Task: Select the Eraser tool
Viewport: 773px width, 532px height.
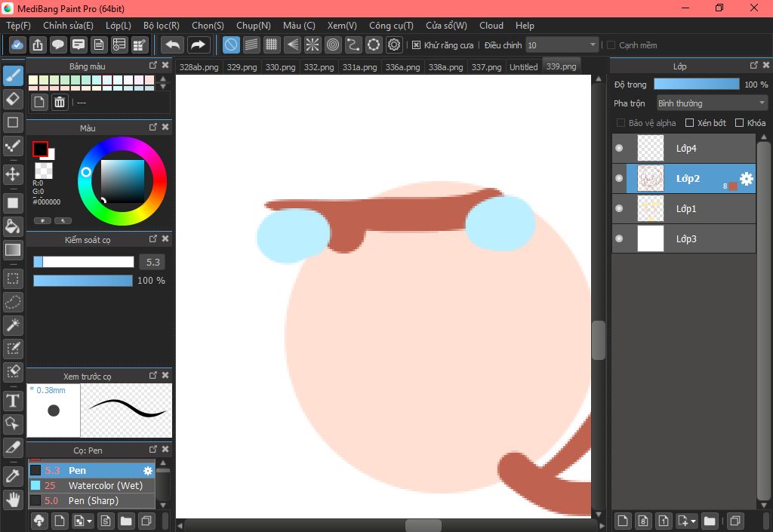Action: point(13,99)
